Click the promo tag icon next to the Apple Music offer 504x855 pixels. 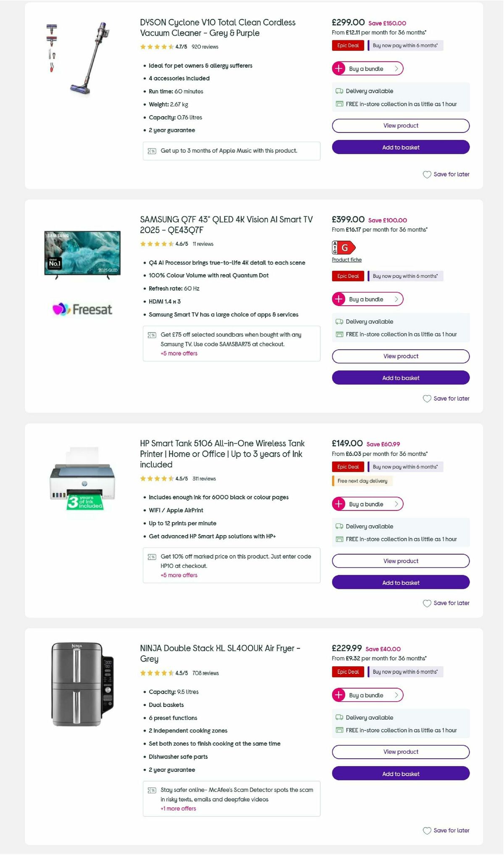[x=152, y=150]
